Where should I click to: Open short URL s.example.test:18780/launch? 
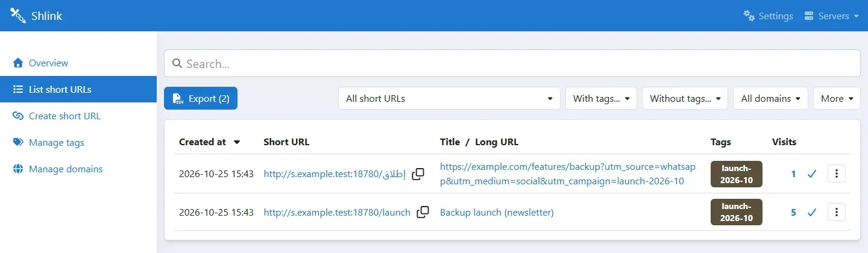(x=337, y=212)
